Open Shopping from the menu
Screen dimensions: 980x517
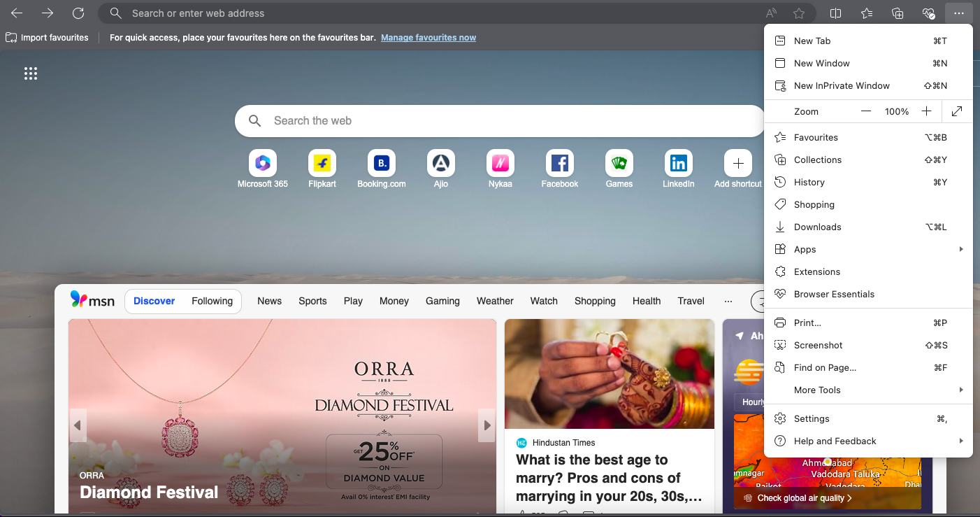[x=868, y=204]
